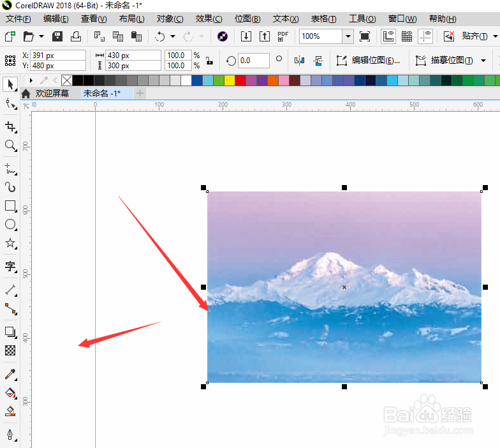Select the Parallel Dimension tool
Viewport: 500px width, 448px height.
coord(10,290)
